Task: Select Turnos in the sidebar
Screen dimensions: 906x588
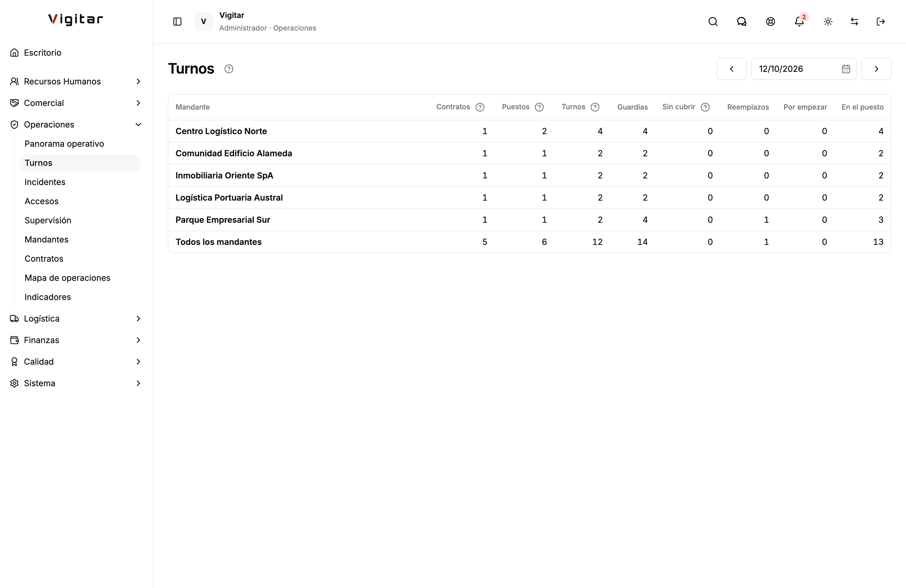Action: click(80, 163)
